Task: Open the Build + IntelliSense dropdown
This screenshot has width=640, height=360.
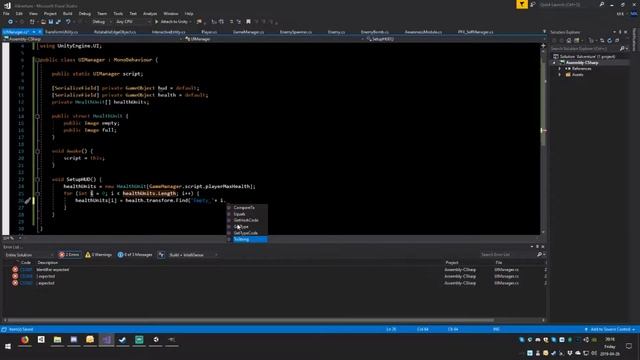Action: click(193, 255)
